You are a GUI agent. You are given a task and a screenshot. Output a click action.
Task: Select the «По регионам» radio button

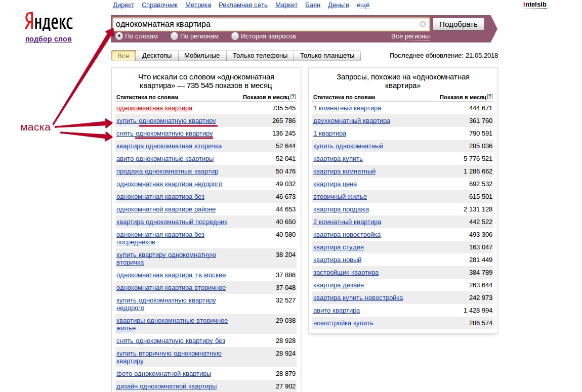click(x=175, y=36)
